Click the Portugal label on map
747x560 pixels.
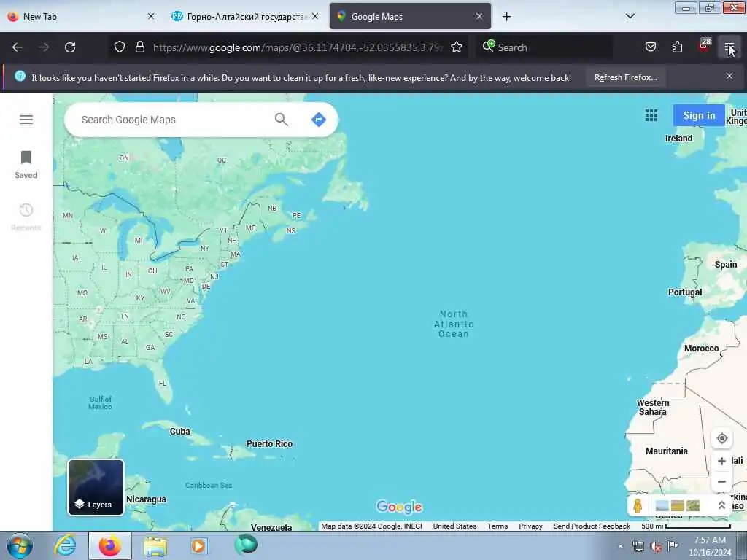click(x=684, y=292)
